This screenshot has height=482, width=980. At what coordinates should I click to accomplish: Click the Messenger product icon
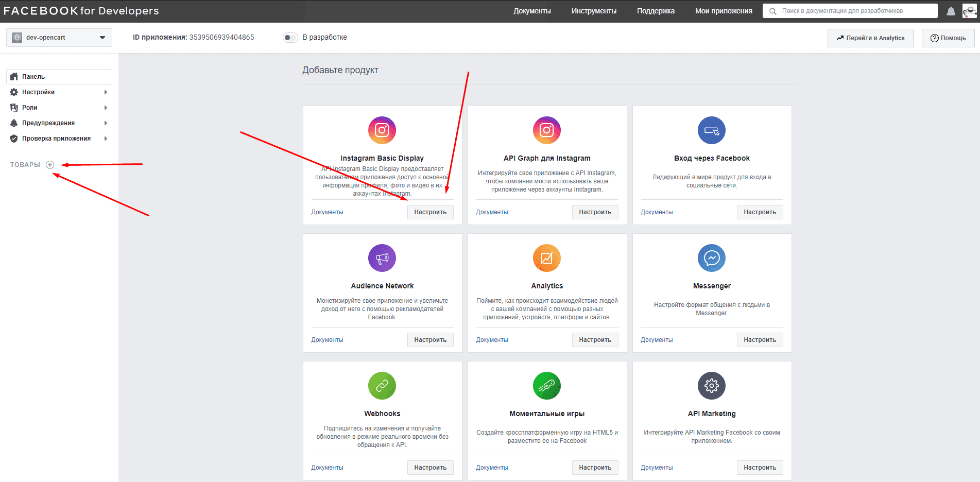pos(711,258)
